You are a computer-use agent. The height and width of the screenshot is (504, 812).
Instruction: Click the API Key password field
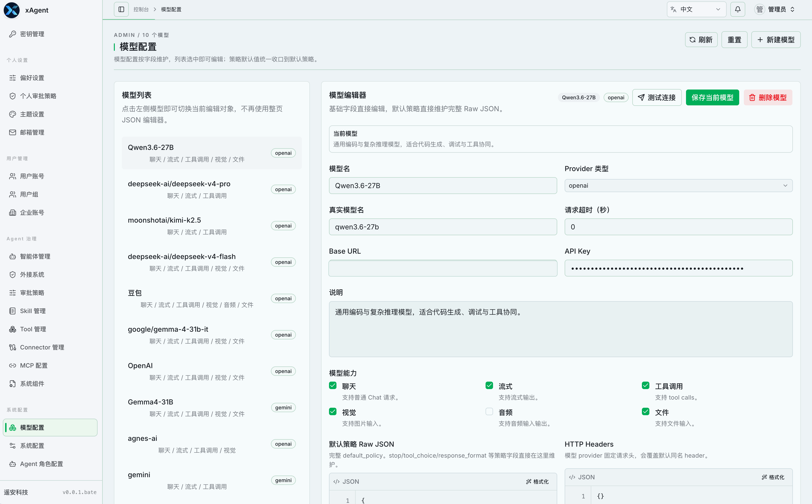tap(678, 268)
